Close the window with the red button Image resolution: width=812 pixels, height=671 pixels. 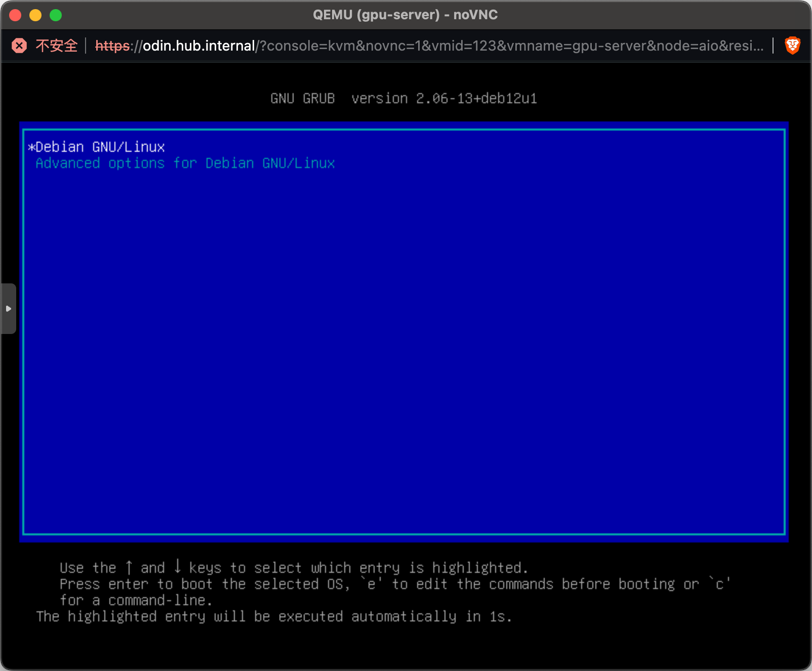[15, 15]
